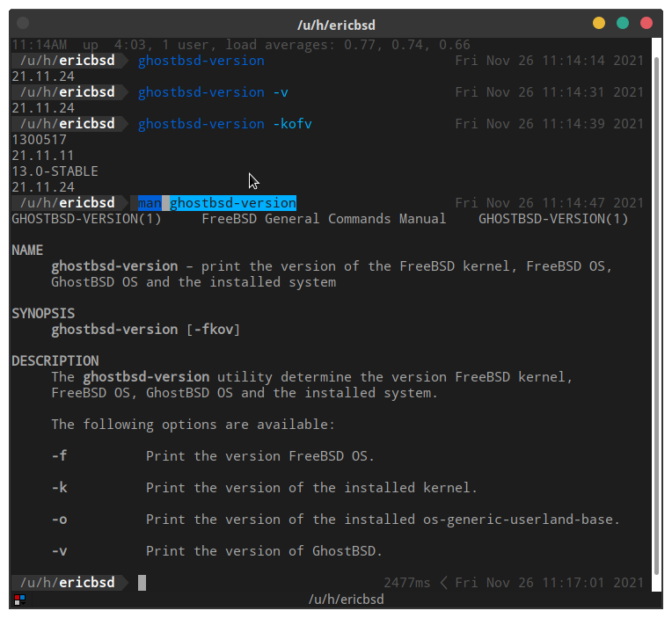Click the output line '13.0-STABLE'
The width and height of the screenshot is (672, 618).
pyautogui.click(x=55, y=171)
